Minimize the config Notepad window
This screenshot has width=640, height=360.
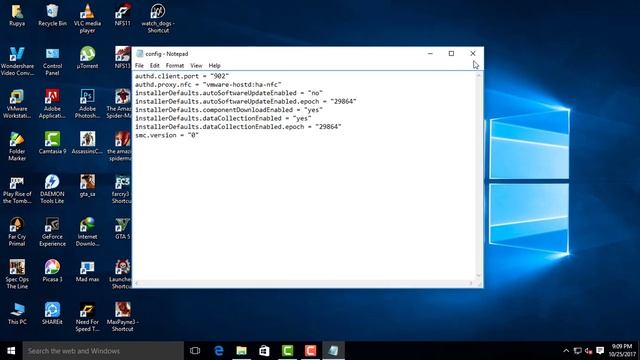click(x=430, y=53)
